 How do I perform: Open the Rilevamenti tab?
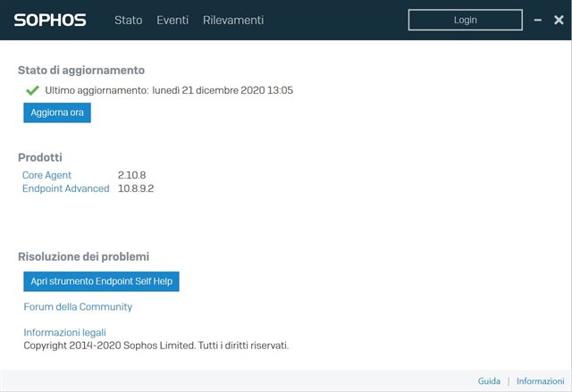click(233, 20)
